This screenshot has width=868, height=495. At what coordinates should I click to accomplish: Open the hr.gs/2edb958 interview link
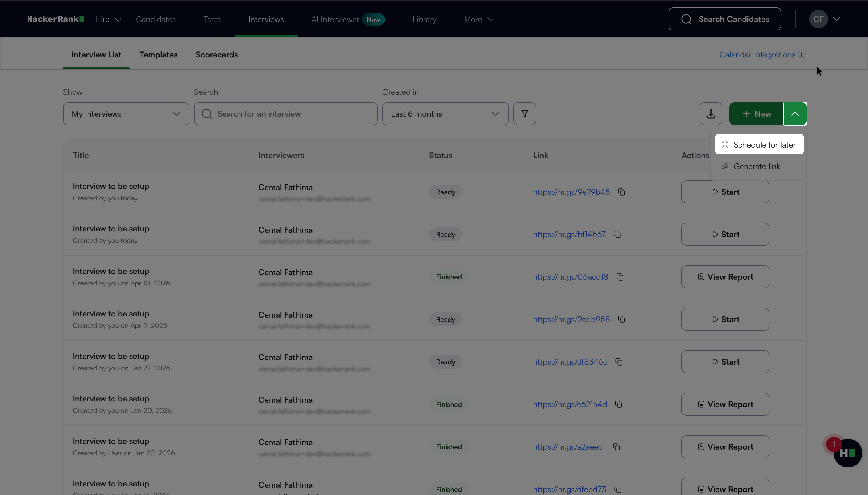click(571, 320)
